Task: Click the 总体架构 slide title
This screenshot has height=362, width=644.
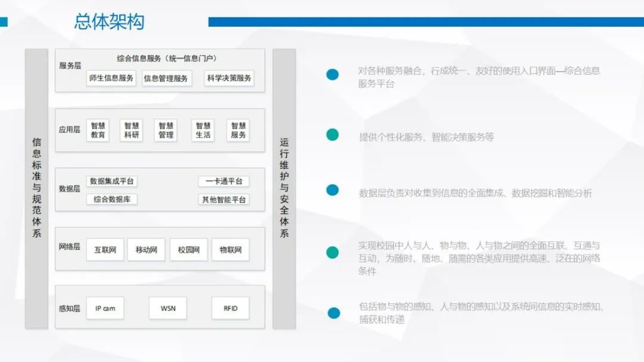Action: (x=109, y=21)
